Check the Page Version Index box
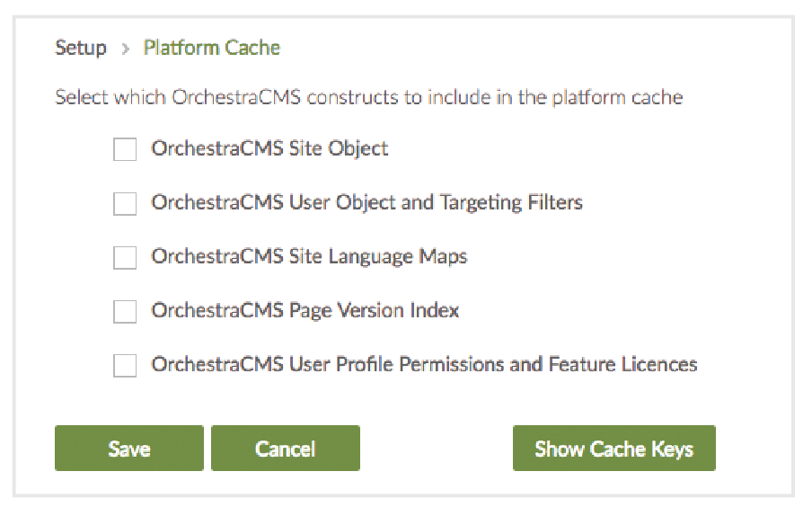This screenshot has width=812, height=507. (x=125, y=311)
